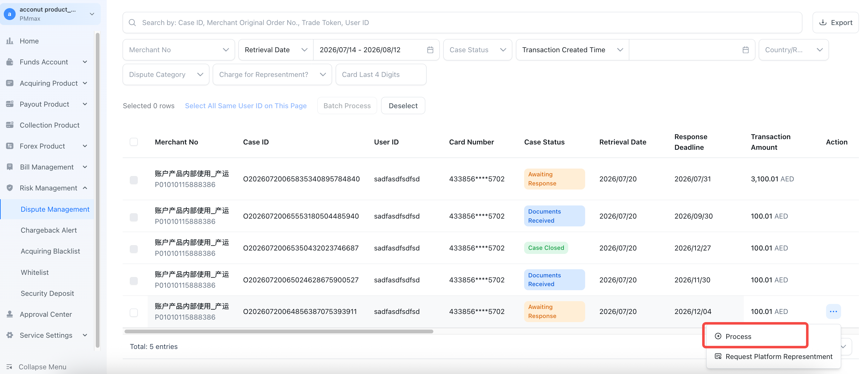Click the Collapse Menu label
868x374 pixels.
[43, 366]
